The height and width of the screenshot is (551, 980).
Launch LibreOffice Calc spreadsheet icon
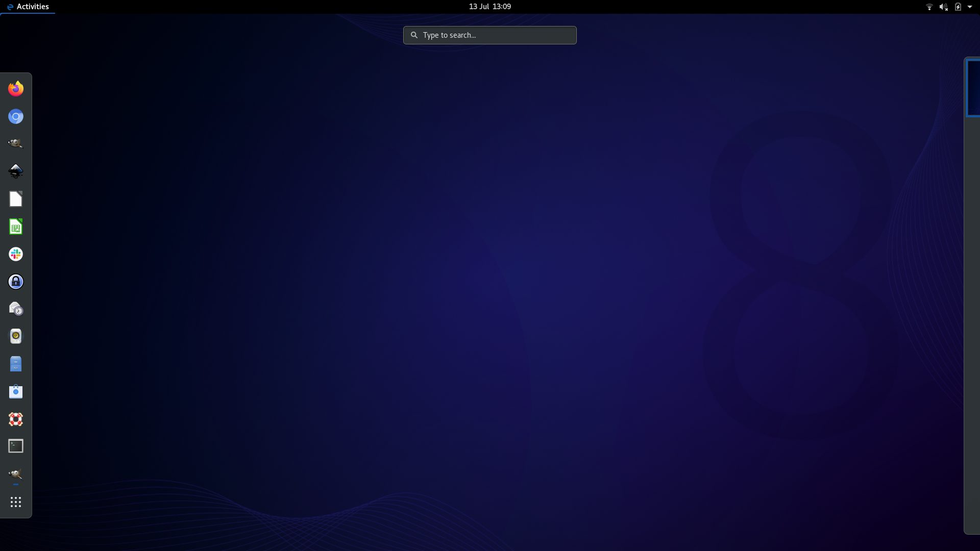[x=16, y=227]
